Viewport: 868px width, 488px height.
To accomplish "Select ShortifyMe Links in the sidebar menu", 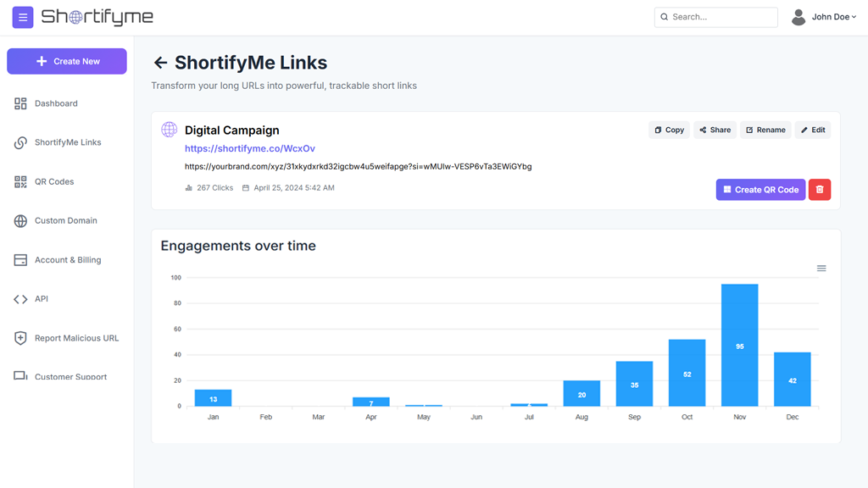I will coord(66,141).
